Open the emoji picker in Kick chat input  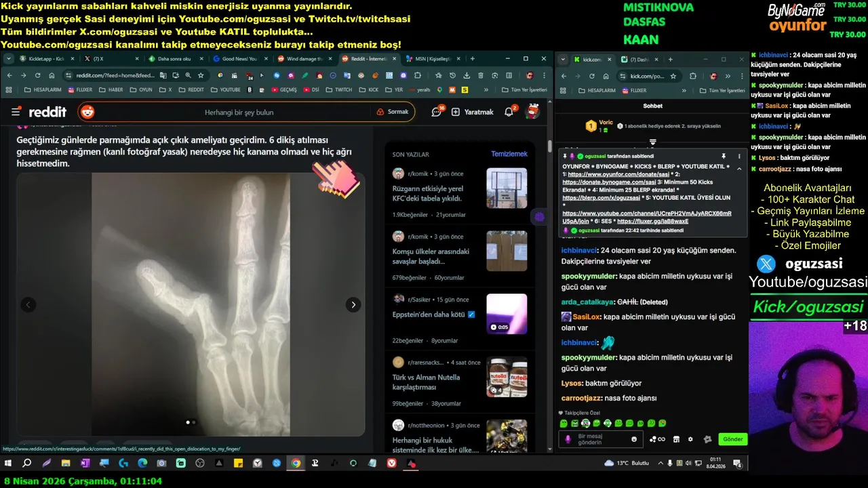coord(634,439)
